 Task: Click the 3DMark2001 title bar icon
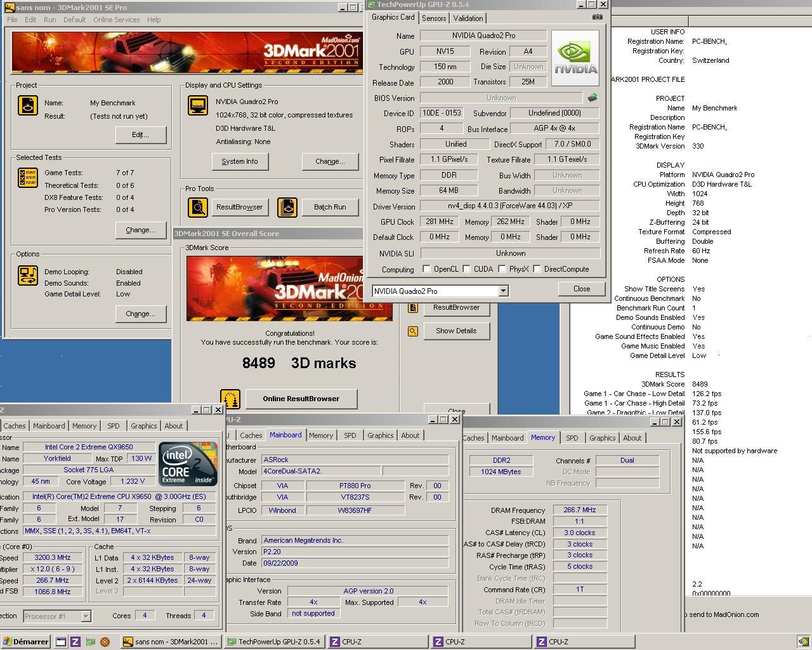click(x=9, y=7)
